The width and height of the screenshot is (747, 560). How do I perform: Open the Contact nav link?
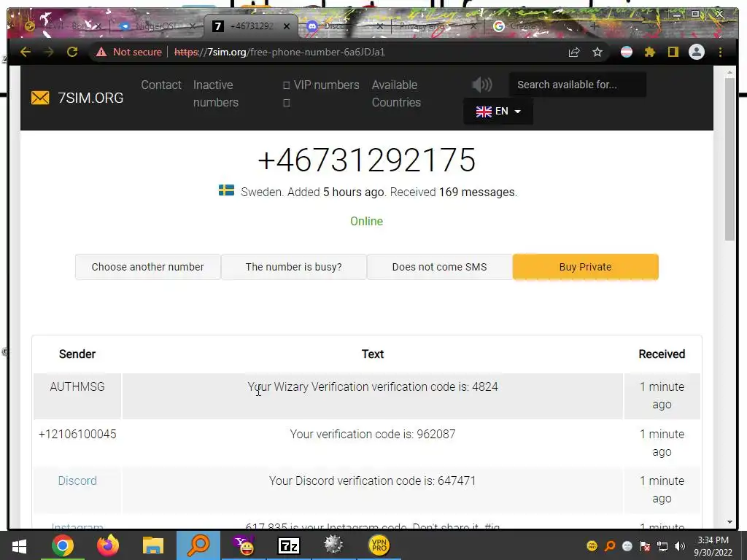[x=161, y=85]
